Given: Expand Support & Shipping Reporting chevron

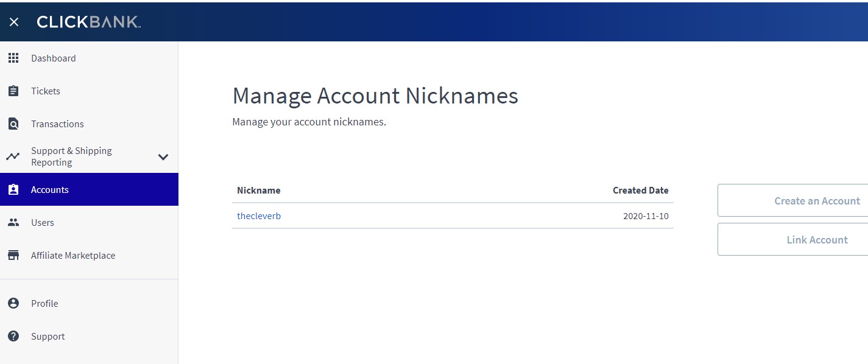Looking at the screenshot, I should pos(163,156).
